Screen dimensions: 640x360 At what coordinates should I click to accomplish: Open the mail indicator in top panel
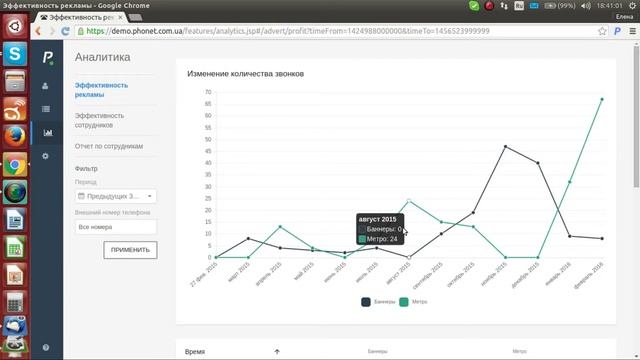click(534, 6)
